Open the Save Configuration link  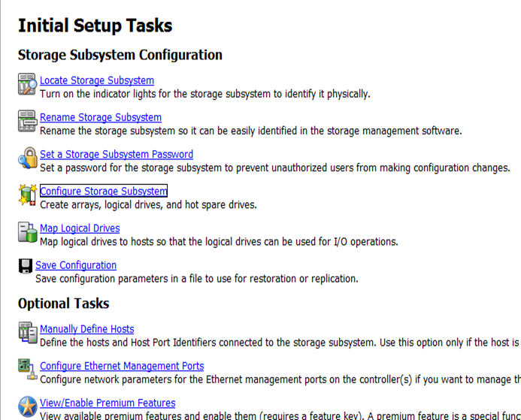pos(76,265)
